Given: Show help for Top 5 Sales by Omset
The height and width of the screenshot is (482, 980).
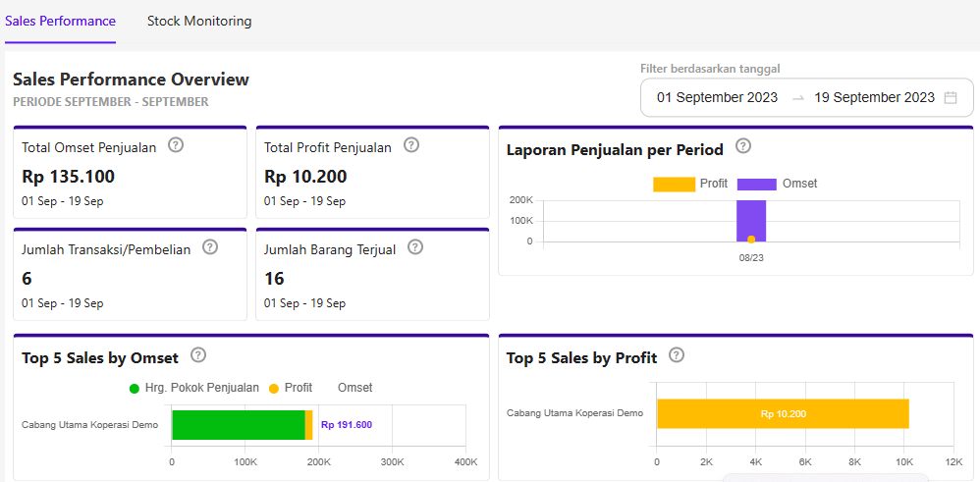Looking at the screenshot, I should point(198,355).
